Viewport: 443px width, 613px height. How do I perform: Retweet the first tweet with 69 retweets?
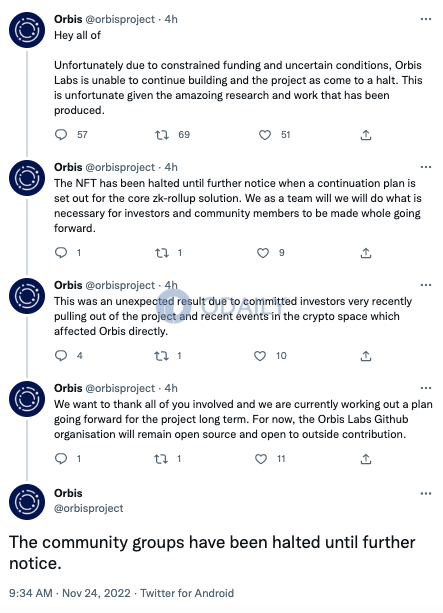[x=161, y=135]
